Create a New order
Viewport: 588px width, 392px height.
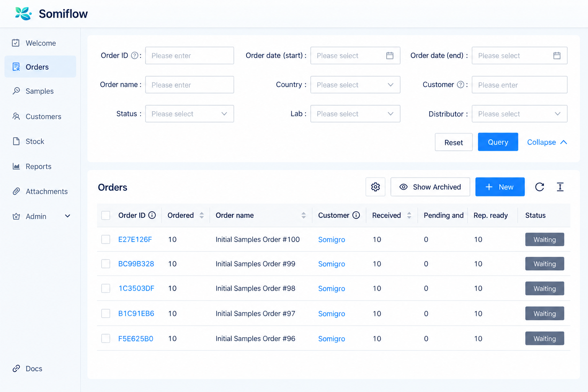coord(500,187)
